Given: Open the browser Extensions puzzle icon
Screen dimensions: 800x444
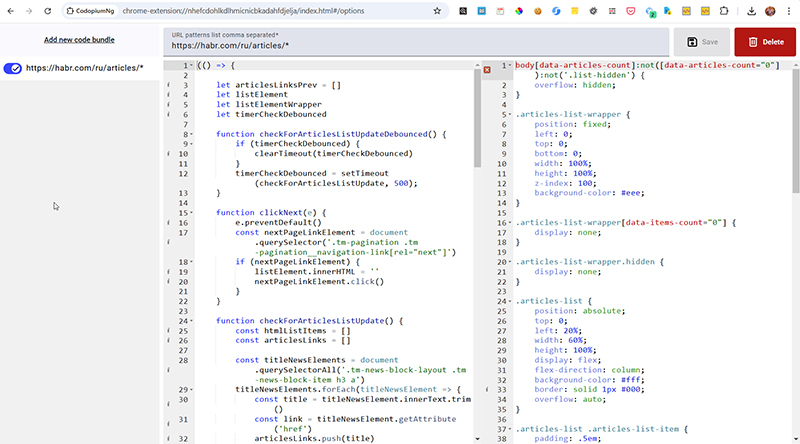Looking at the screenshot, I should [x=726, y=11].
